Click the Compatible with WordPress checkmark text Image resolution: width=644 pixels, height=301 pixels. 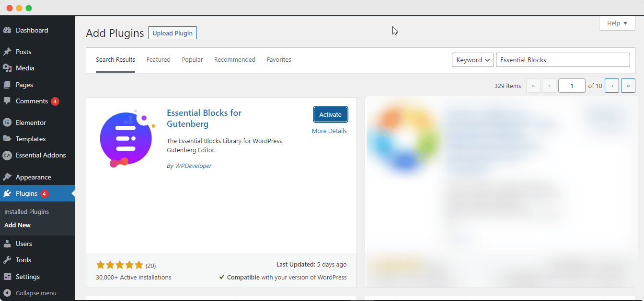click(283, 277)
